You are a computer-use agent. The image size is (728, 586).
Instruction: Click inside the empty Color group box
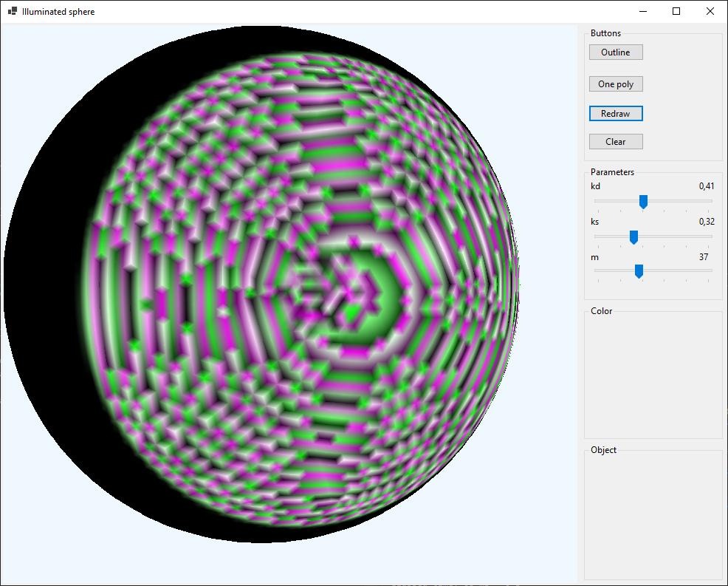(653, 377)
